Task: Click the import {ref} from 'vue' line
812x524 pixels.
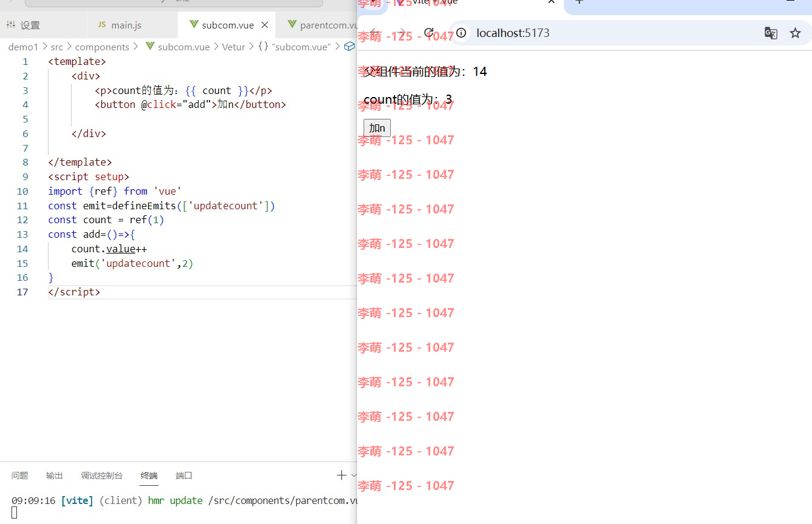Action: tap(115, 191)
